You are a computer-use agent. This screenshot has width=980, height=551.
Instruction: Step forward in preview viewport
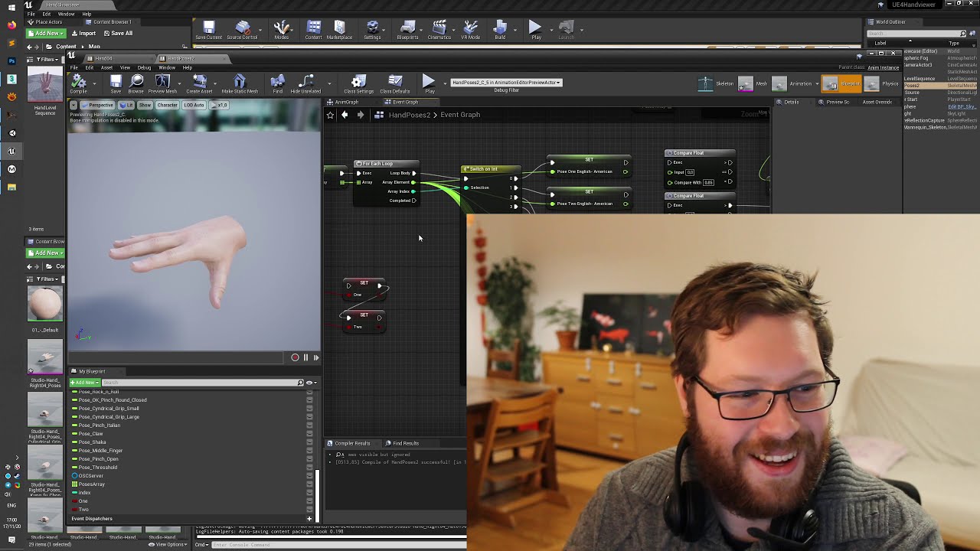tap(315, 357)
